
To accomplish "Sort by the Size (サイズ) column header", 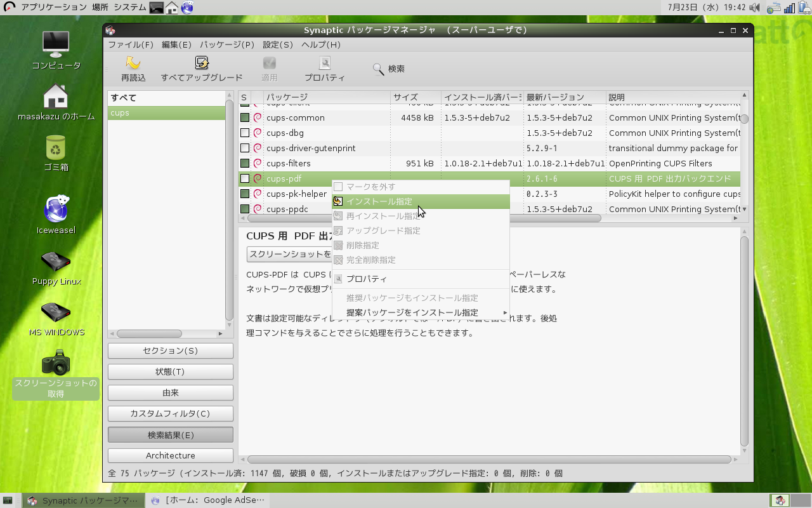I will [415, 97].
